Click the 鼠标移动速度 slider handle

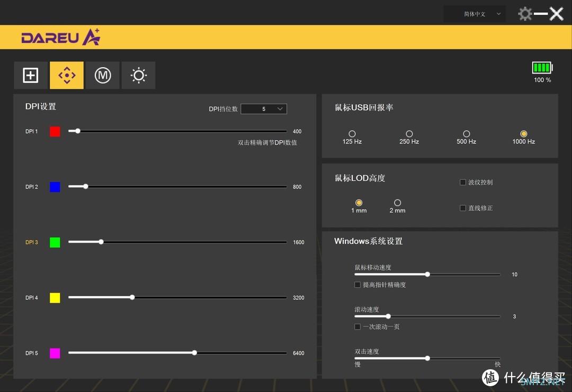[x=427, y=274]
